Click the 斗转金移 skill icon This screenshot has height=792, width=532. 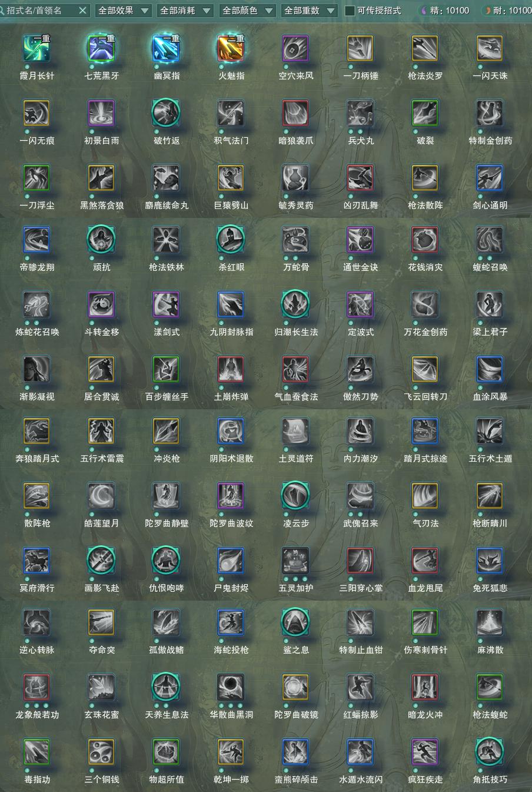tap(102, 305)
